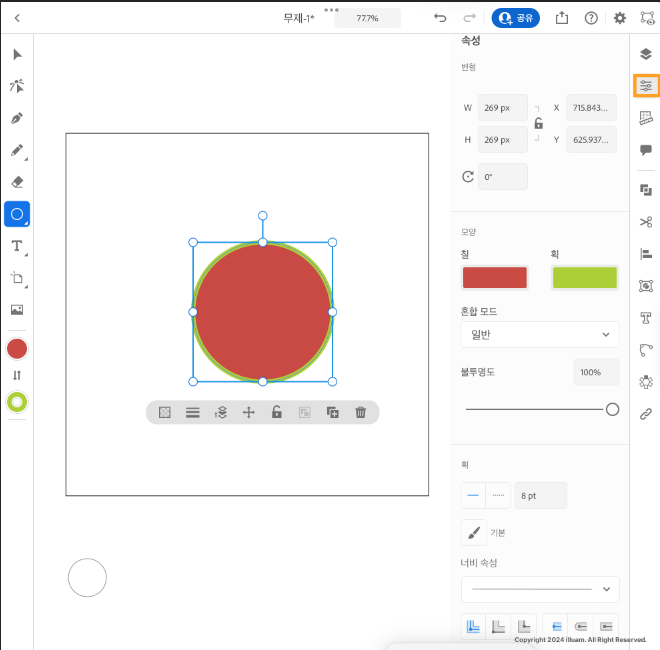Open the Align panel icon
Screen dimensions: 660x650
coord(646,254)
